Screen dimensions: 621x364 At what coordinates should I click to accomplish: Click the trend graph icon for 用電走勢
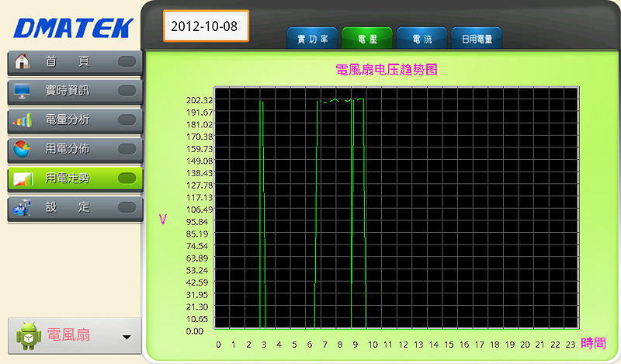(23, 178)
